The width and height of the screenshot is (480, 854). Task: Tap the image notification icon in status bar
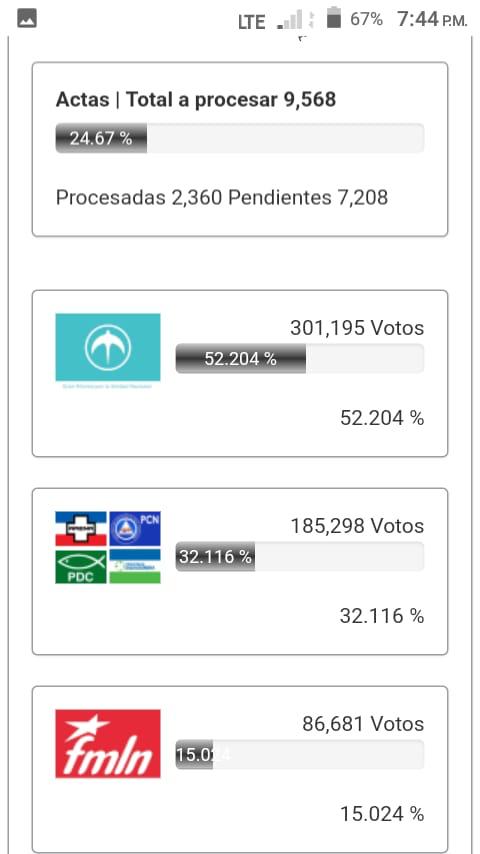27,20
